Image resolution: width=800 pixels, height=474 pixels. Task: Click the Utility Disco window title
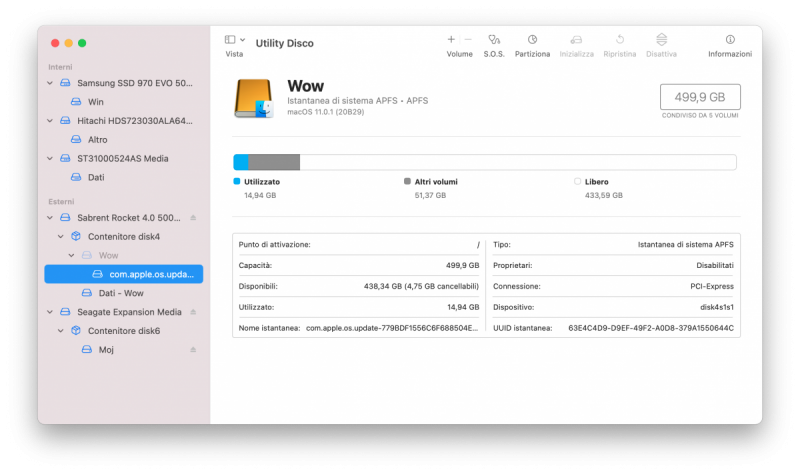tap(285, 43)
